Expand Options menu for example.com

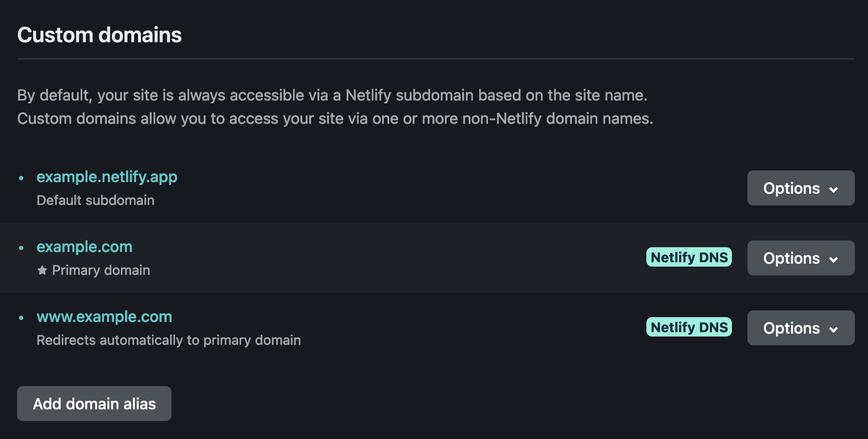[800, 258]
